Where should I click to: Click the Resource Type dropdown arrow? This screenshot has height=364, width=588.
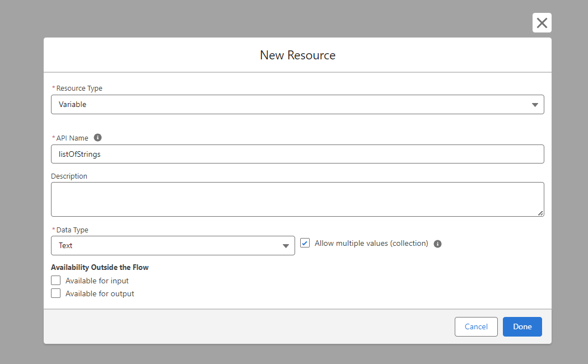tap(534, 105)
